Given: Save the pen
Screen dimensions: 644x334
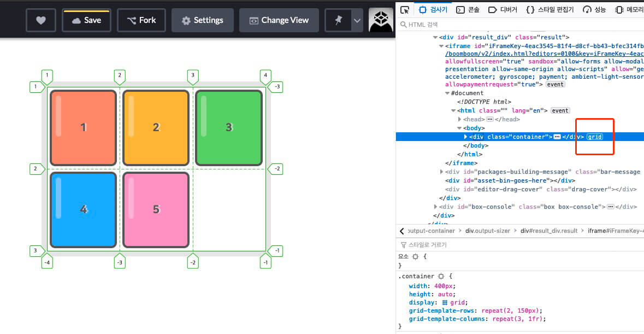Looking at the screenshot, I should [87, 20].
